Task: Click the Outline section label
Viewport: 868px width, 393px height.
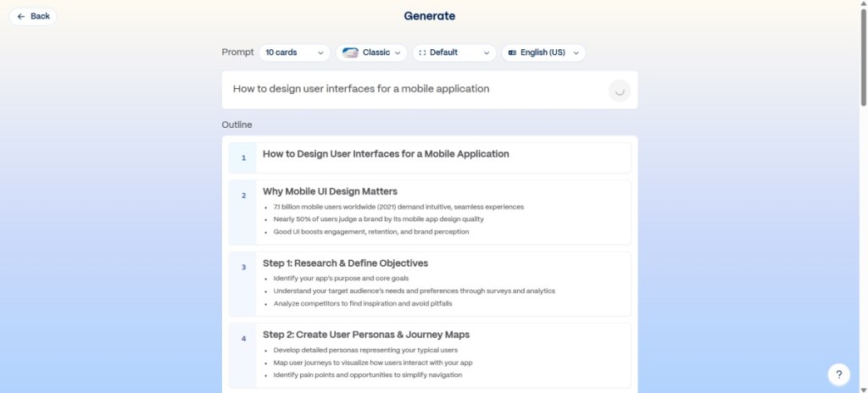Action: [x=237, y=125]
